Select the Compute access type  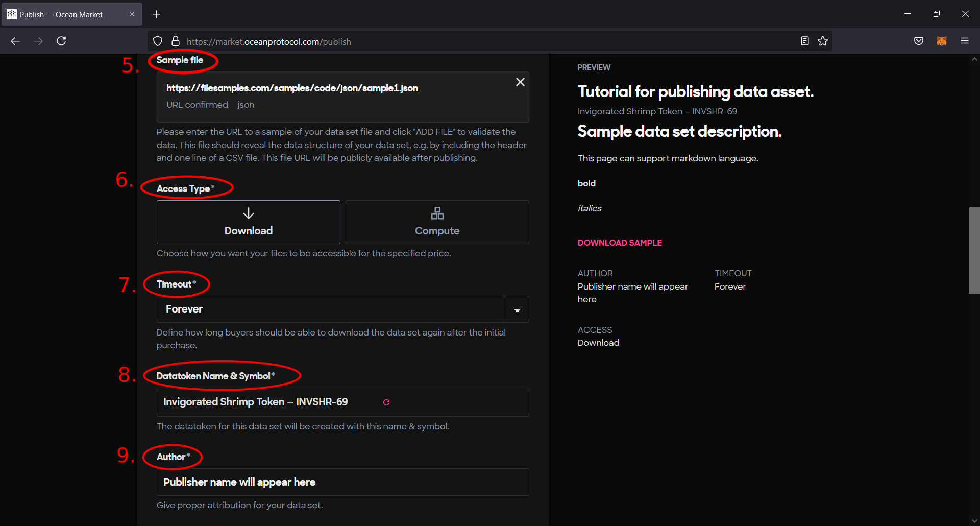(x=437, y=222)
